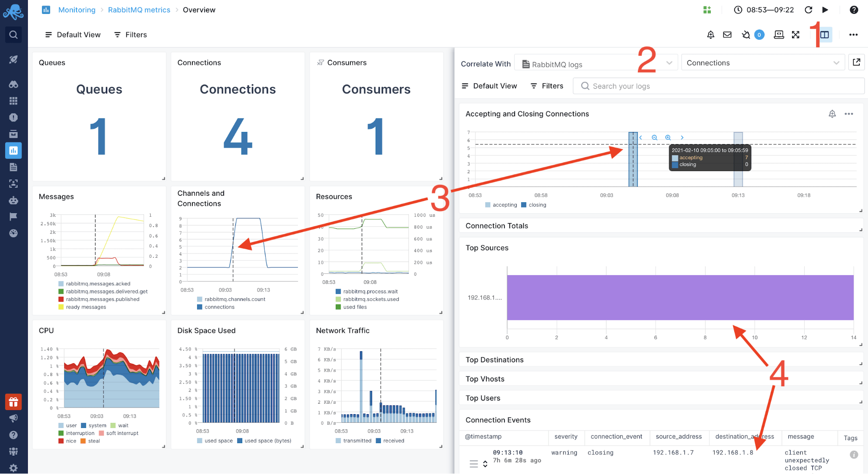Toggle the closing series in the chart legend

point(534,205)
